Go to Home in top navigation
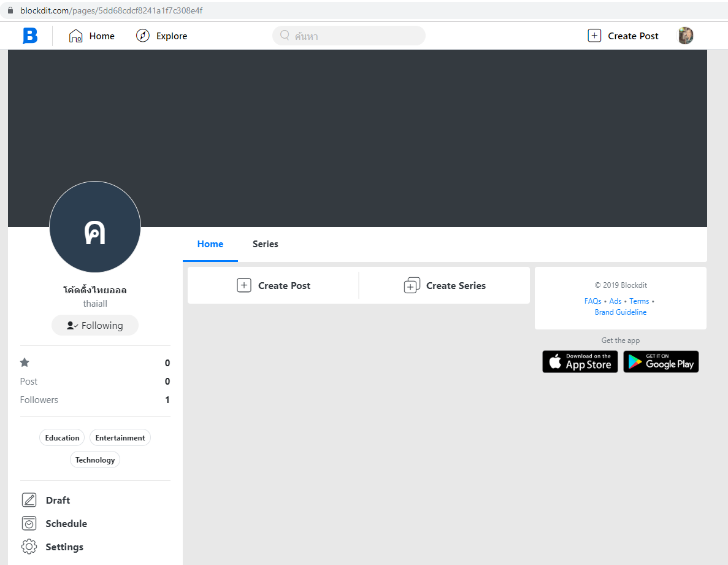Screen dimensions: 728x565 (x=92, y=36)
